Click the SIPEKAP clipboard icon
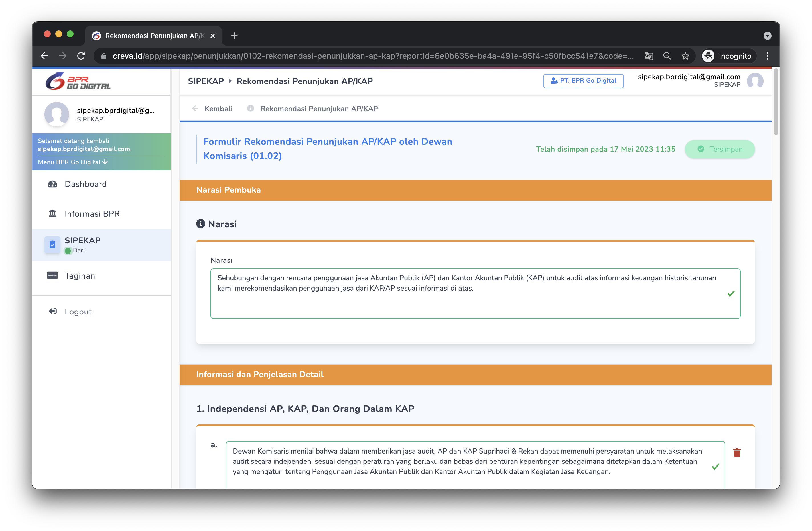Viewport: 812px width, 531px height. coord(52,245)
